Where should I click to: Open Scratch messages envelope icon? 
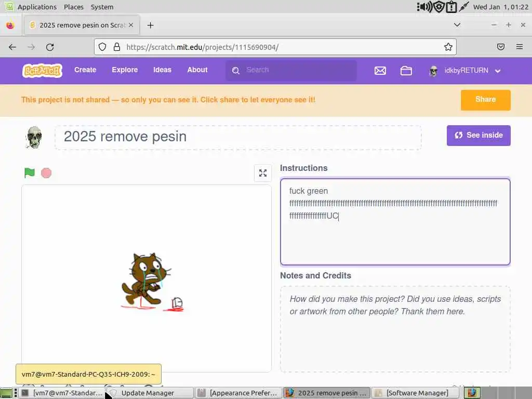point(380,71)
